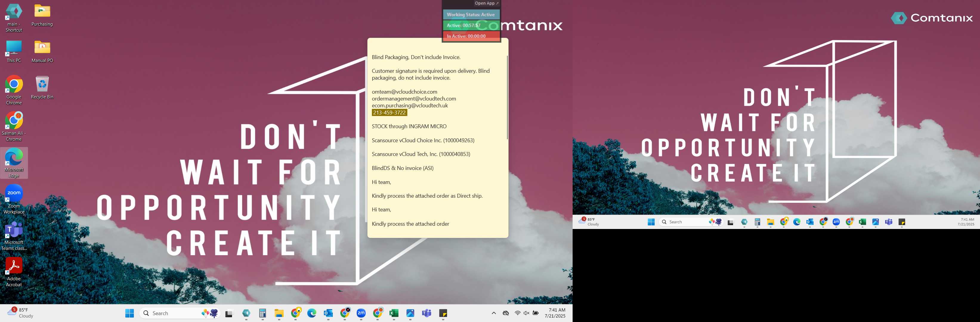Open weather widget on second monitor taskbar
This screenshot has width=980, height=322.
point(589,222)
